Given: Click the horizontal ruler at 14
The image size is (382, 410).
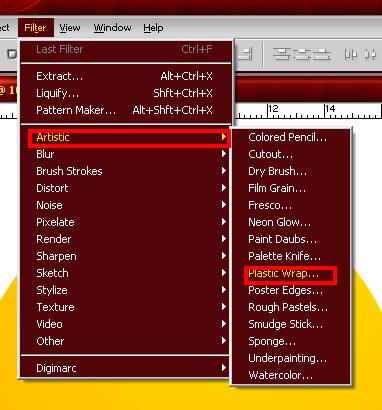Looking at the screenshot, I should point(330,109).
